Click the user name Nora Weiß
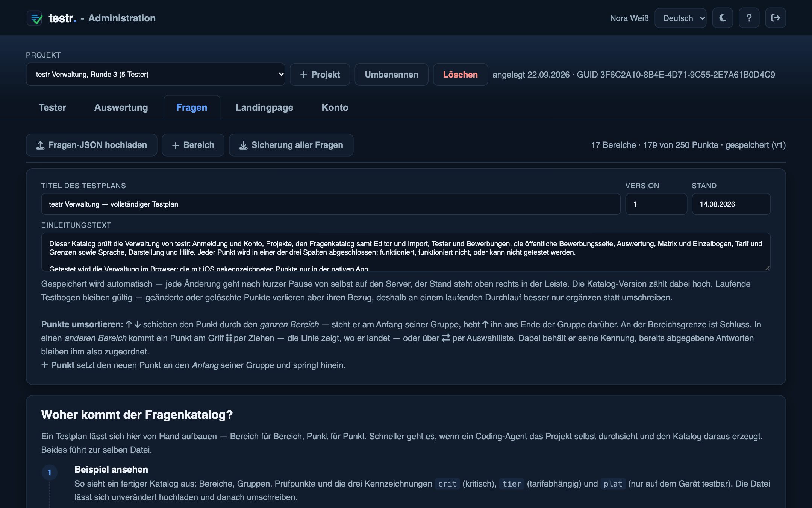Screen dimensions: 812x508 tap(629, 18)
